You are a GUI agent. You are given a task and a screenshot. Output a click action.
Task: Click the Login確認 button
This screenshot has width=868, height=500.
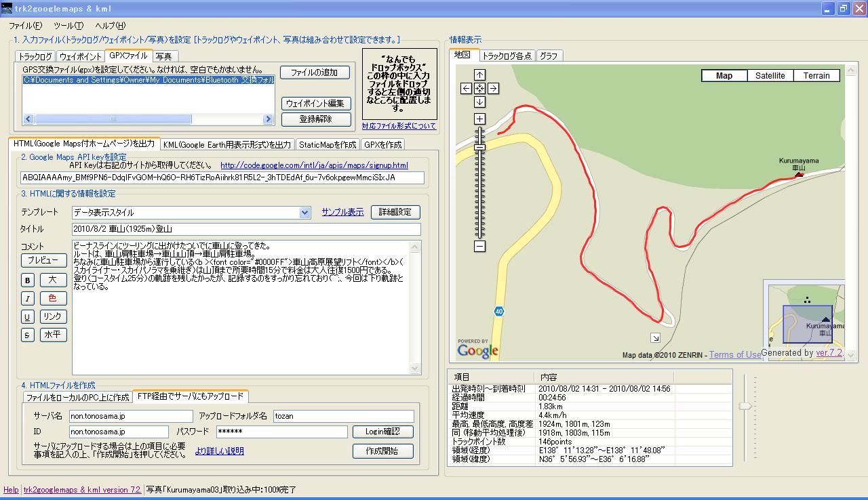[383, 432]
